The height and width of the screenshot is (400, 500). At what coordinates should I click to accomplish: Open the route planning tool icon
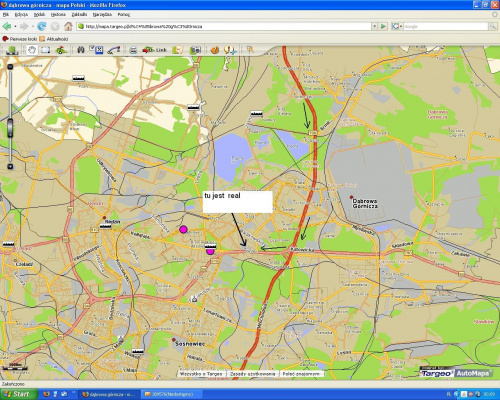pyautogui.click(x=114, y=50)
